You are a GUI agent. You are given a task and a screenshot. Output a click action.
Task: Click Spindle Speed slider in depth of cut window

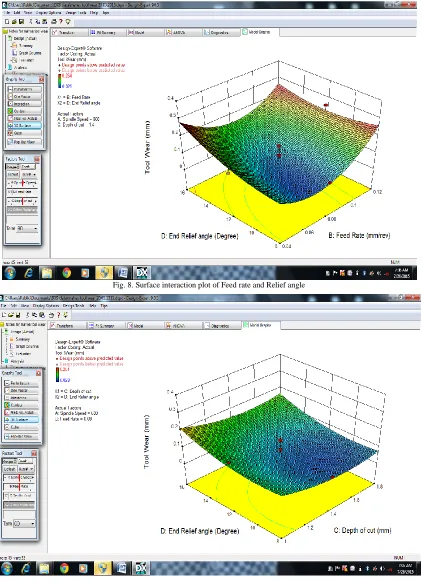(x=19, y=477)
